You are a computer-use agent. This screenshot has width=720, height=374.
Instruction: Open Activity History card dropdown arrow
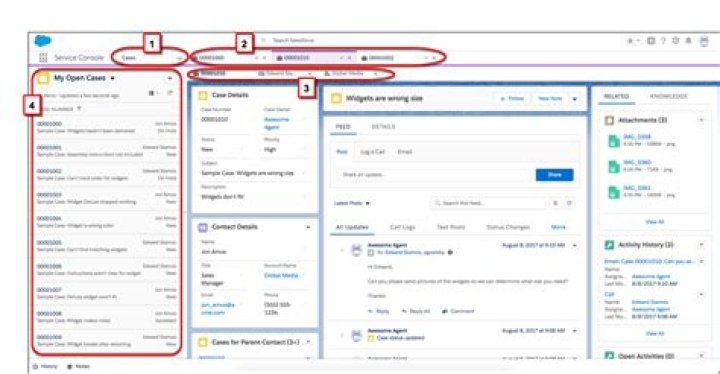701,245
